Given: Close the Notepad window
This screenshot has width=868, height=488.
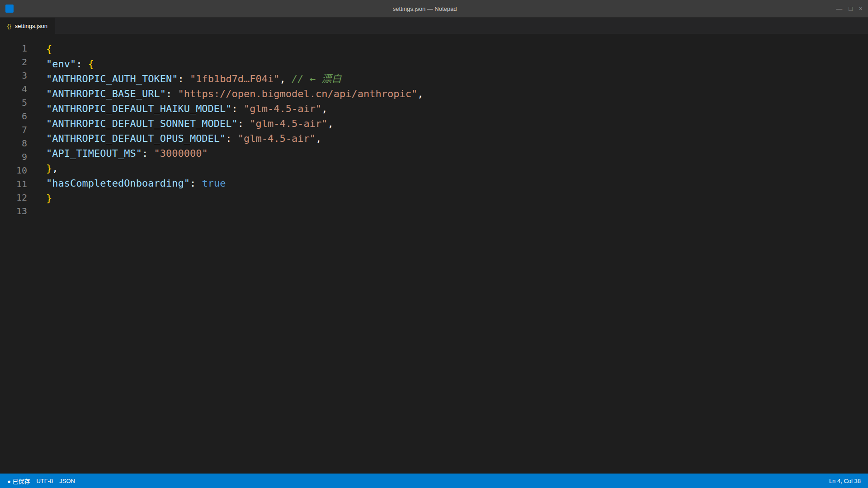Looking at the screenshot, I should point(861,9).
